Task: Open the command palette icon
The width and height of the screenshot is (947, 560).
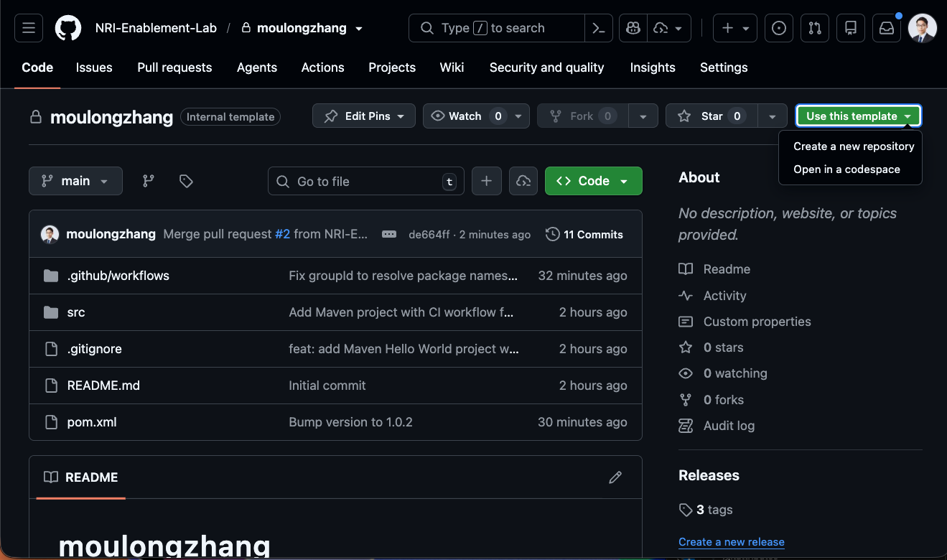Action: point(598,28)
